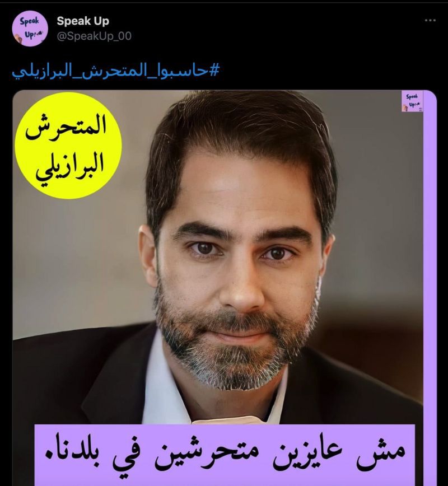The height and width of the screenshot is (486, 448).
Task: Click the المتحرش text in the yellow badge
Action: pos(66,127)
